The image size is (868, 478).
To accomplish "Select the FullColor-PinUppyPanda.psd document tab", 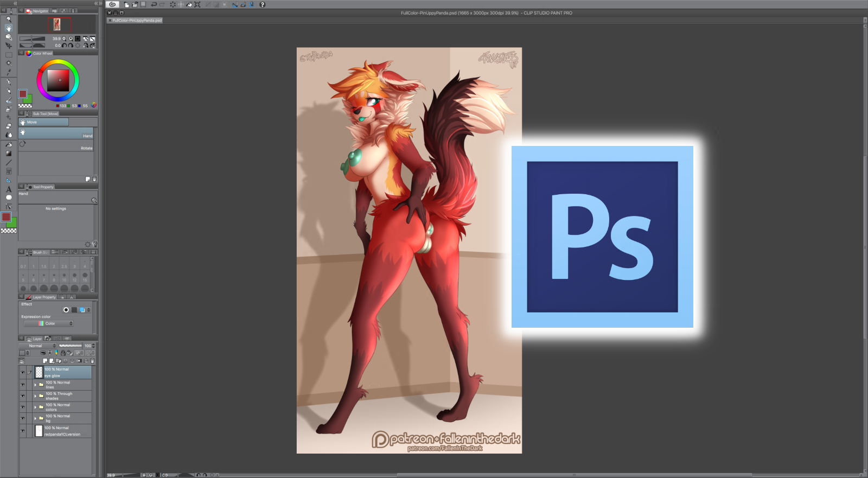I will click(x=135, y=20).
